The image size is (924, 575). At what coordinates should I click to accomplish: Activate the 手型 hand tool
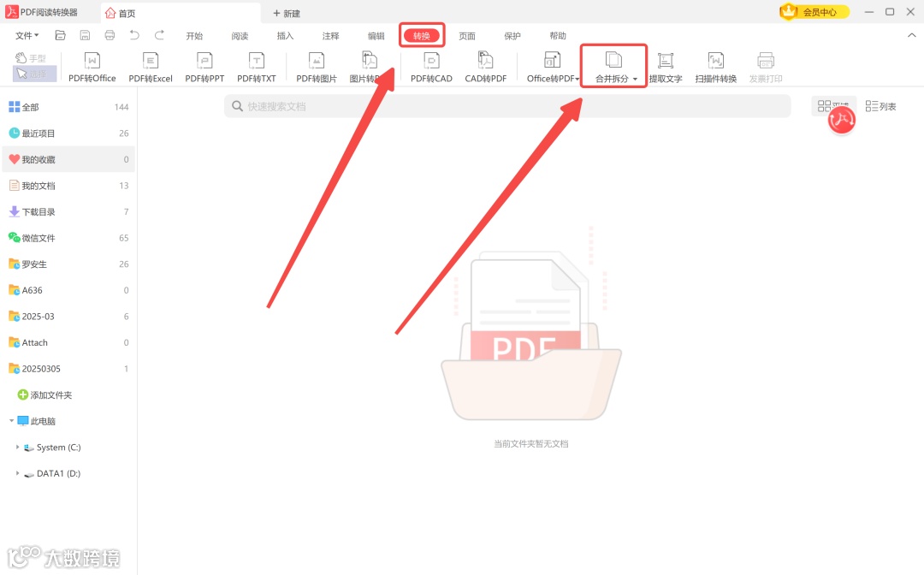coord(31,57)
